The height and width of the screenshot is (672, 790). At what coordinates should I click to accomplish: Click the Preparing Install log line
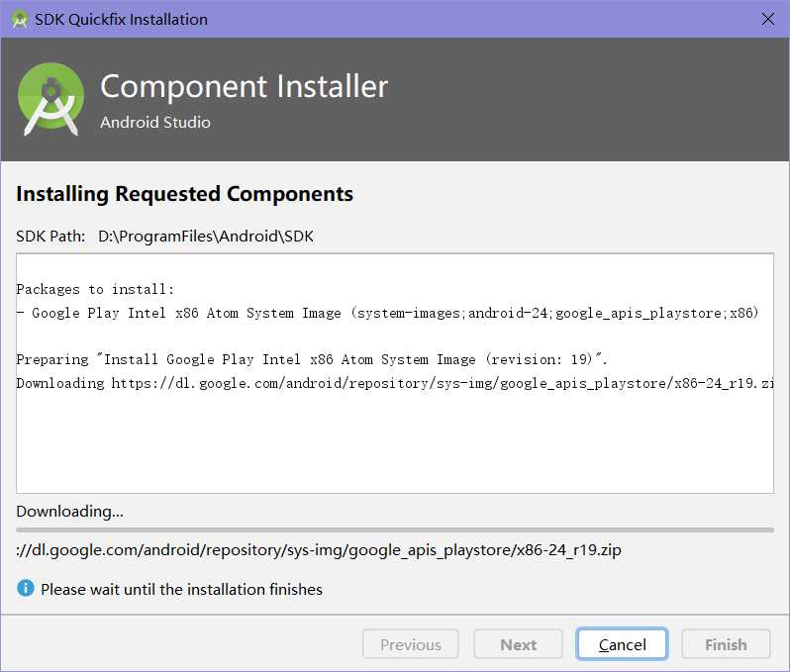click(x=312, y=359)
